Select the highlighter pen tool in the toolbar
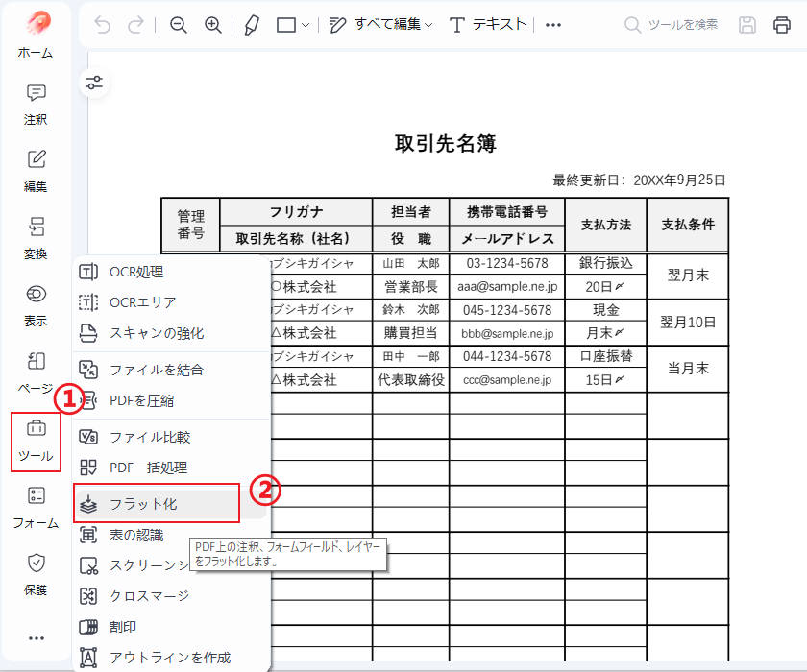This screenshot has height=672, width=807. (252, 25)
